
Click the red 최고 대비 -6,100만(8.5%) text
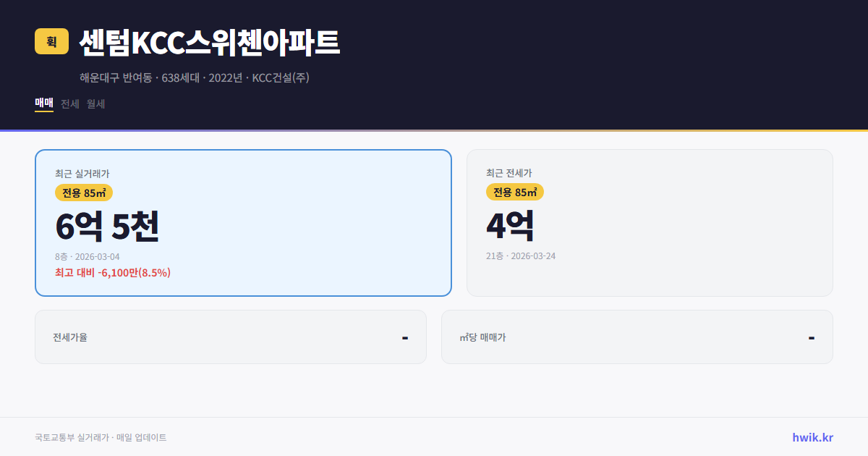pyautogui.click(x=111, y=272)
